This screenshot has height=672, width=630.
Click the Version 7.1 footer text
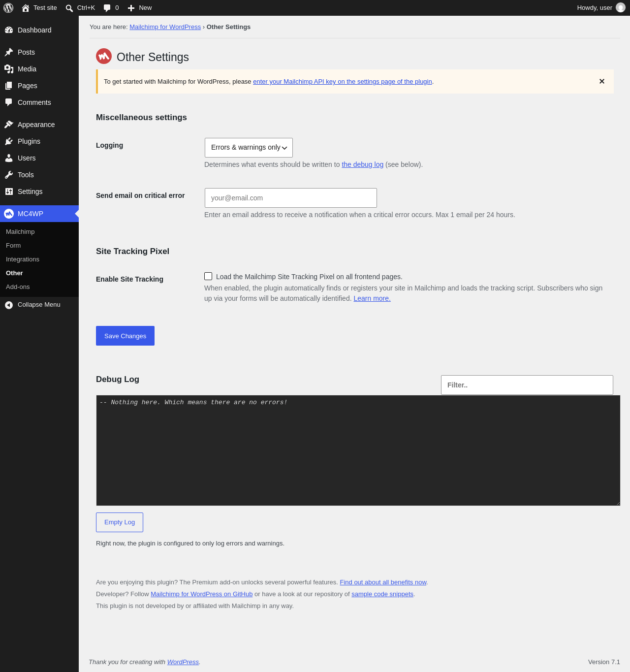point(604,662)
